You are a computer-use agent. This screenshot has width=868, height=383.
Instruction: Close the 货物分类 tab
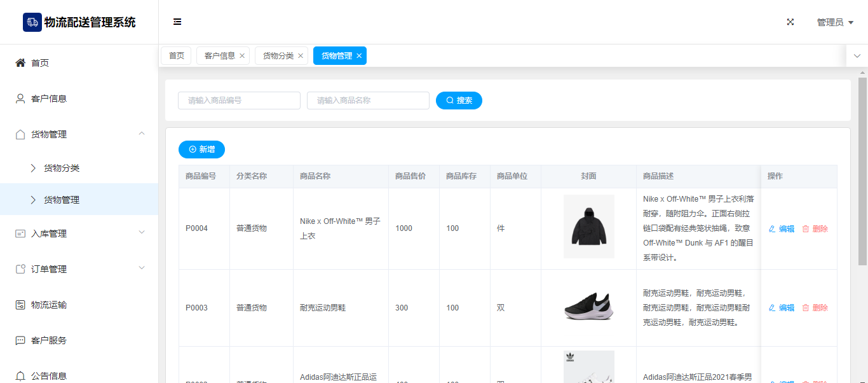(x=301, y=56)
